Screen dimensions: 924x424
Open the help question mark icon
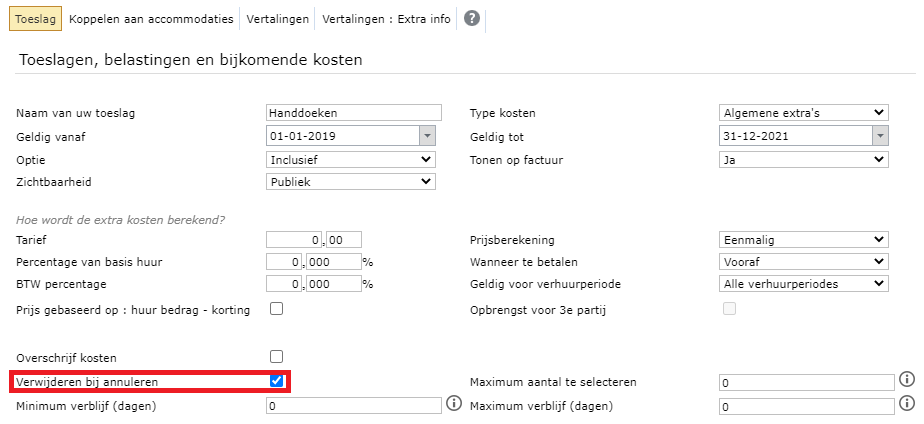coord(471,19)
